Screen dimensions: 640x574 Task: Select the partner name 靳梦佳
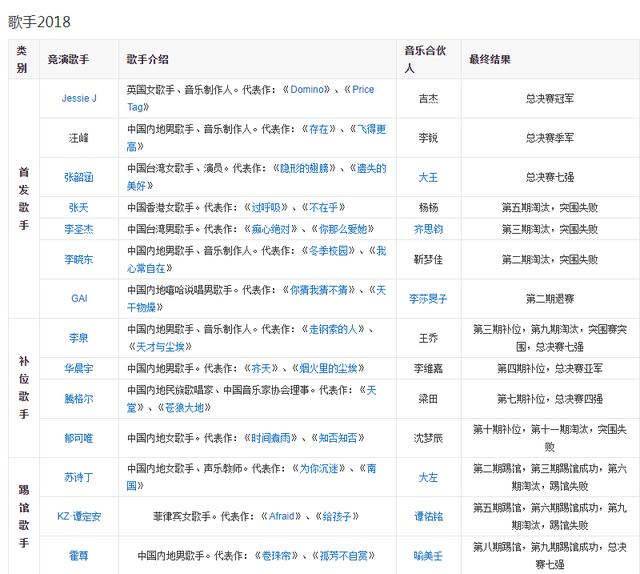tap(428, 259)
